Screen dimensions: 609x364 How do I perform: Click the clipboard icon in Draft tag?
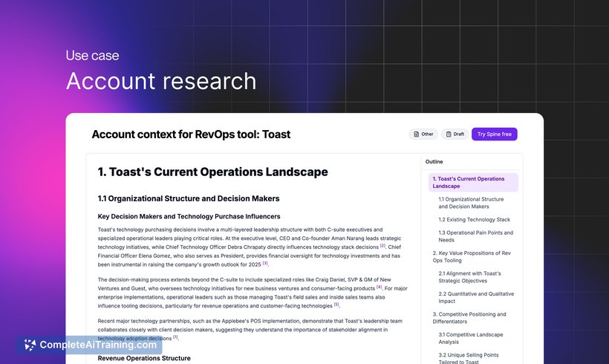coord(449,134)
